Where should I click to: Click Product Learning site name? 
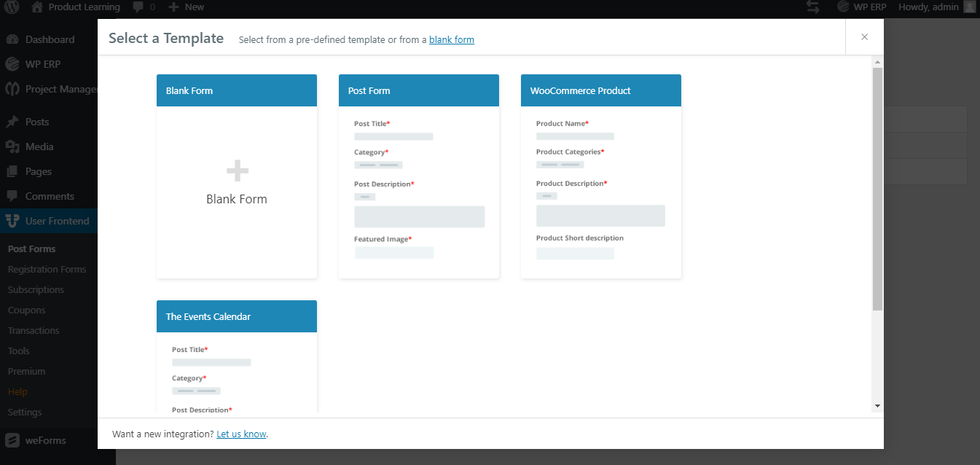click(85, 7)
